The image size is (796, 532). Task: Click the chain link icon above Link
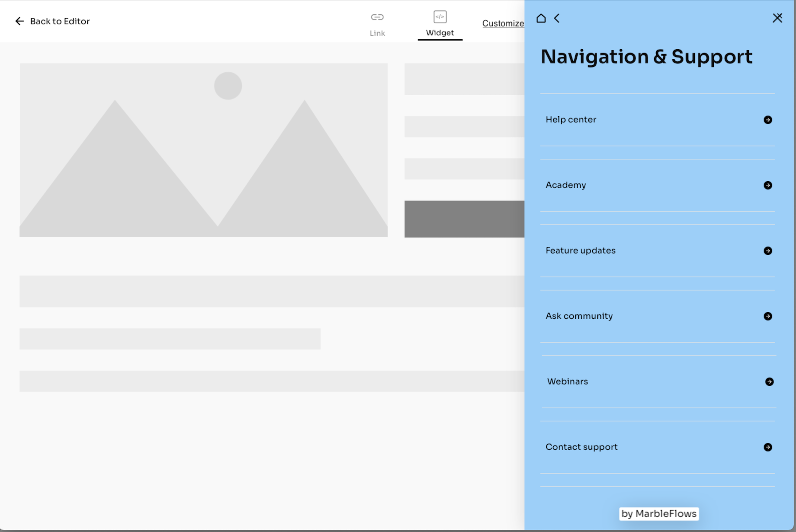377,17
